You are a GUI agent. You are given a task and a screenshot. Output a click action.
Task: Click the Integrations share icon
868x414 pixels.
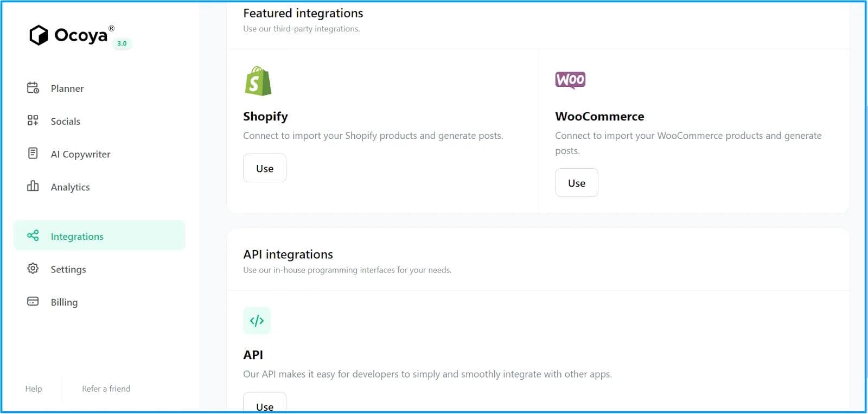tap(33, 235)
